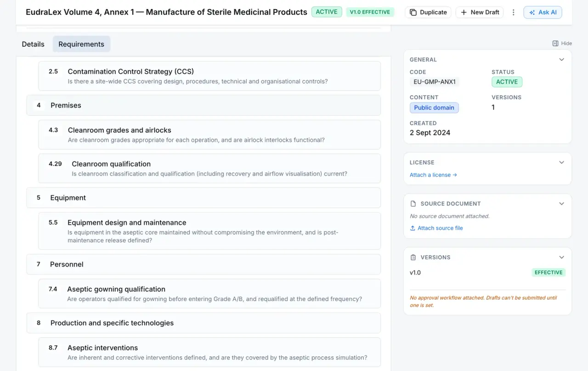Select the Personnel section header
Screen dimensions: 588x371
click(204, 264)
